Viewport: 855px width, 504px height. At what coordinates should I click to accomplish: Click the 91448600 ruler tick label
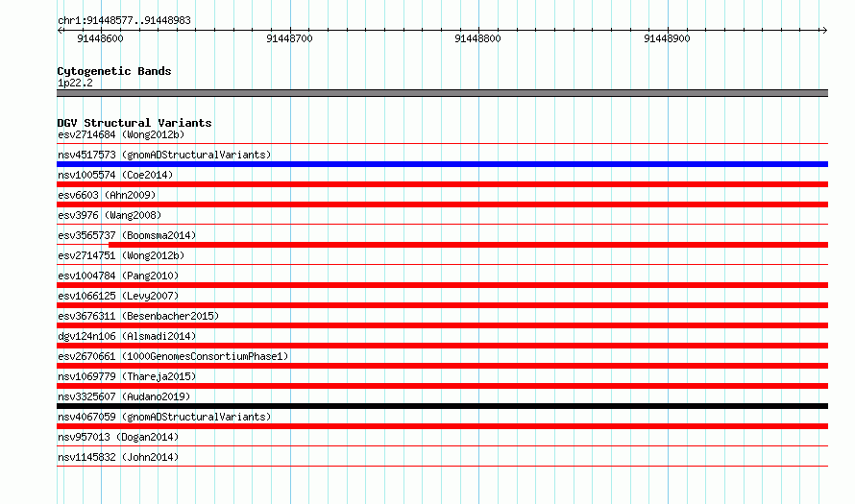click(x=100, y=38)
